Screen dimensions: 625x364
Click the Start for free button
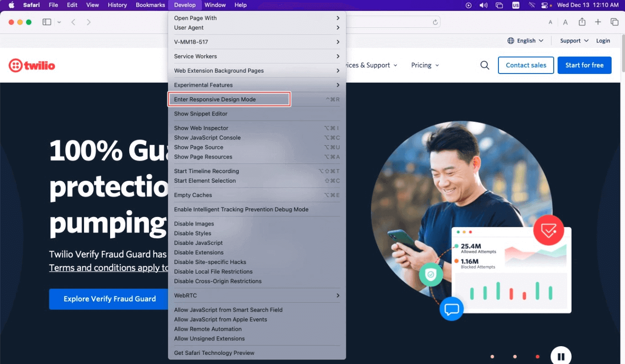[584, 65]
